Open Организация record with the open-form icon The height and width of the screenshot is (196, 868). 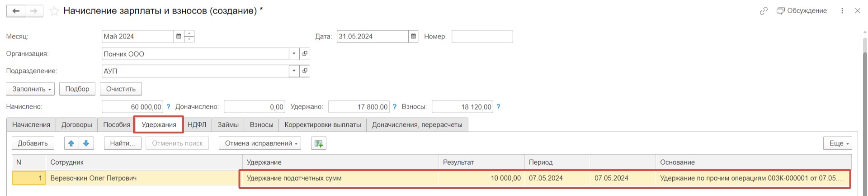tap(305, 53)
